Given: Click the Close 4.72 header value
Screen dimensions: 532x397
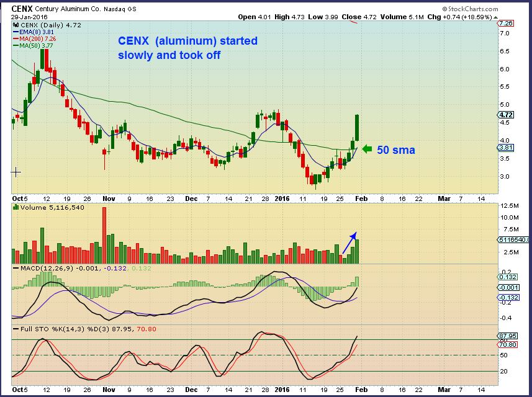Looking at the screenshot, I should [359, 17].
